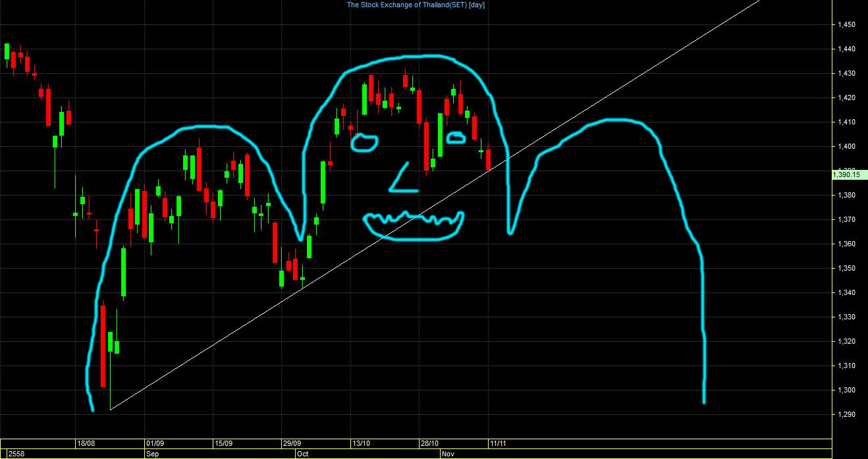Image resolution: width=868 pixels, height=459 pixels.
Task: Click the Sep month label
Action: [152, 454]
